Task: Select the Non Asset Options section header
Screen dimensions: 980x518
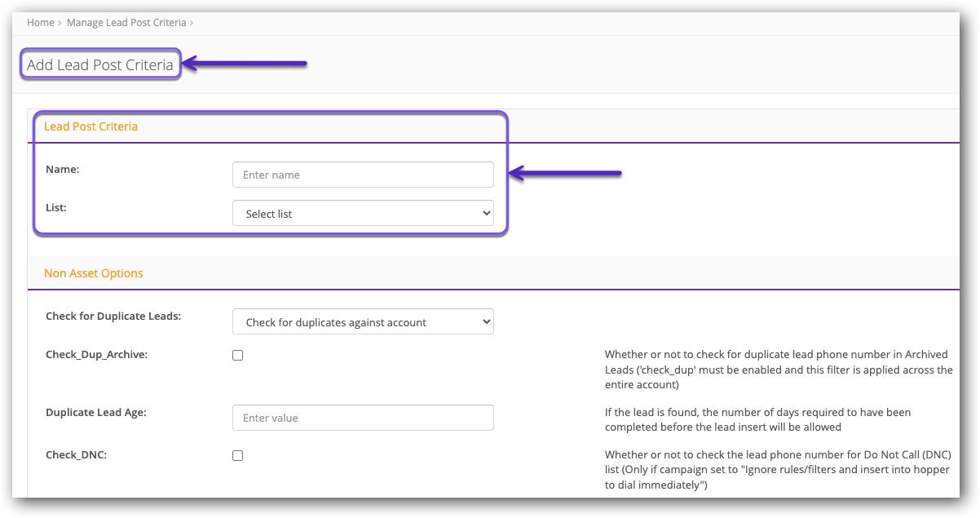Action: 94,273
